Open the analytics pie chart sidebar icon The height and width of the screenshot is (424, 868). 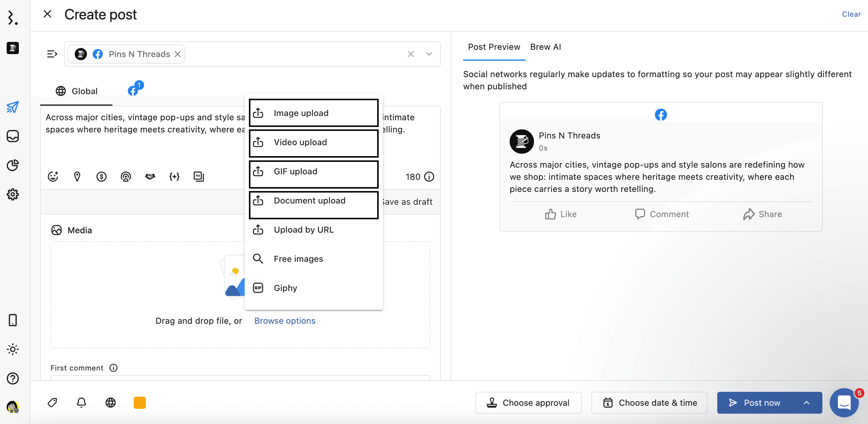13,165
